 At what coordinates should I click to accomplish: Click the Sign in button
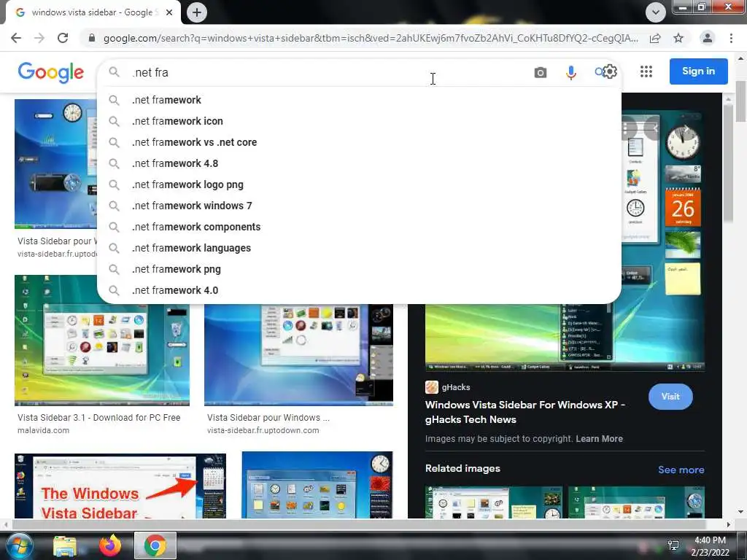click(698, 71)
